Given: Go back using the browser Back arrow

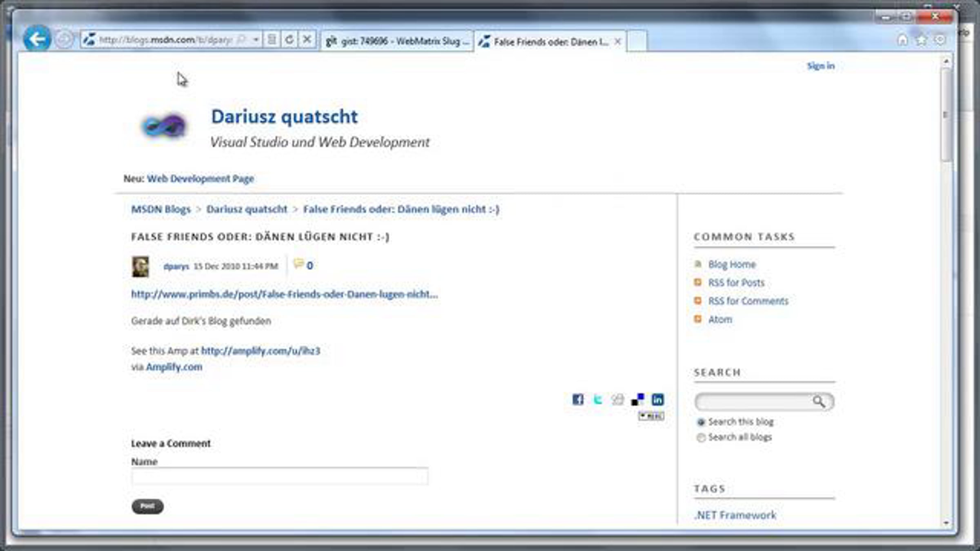Looking at the screenshot, I should pos(37,39).
